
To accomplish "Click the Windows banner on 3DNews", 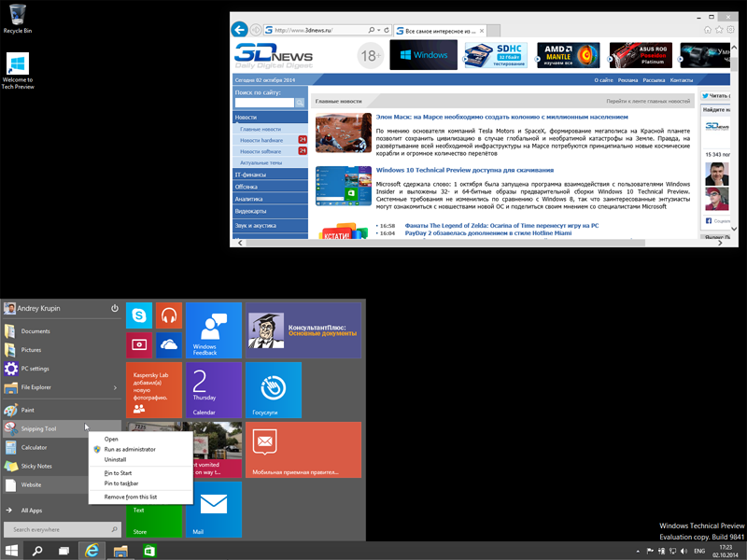I will 423,55.
